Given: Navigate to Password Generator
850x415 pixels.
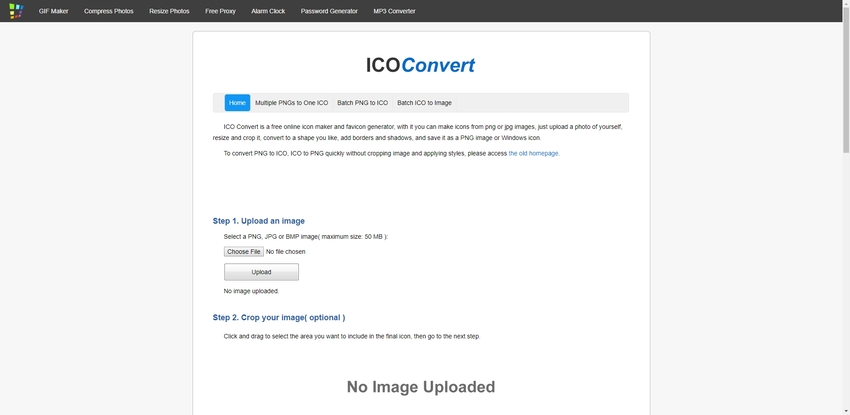Looking at the screenshot, I should point(329,11).
